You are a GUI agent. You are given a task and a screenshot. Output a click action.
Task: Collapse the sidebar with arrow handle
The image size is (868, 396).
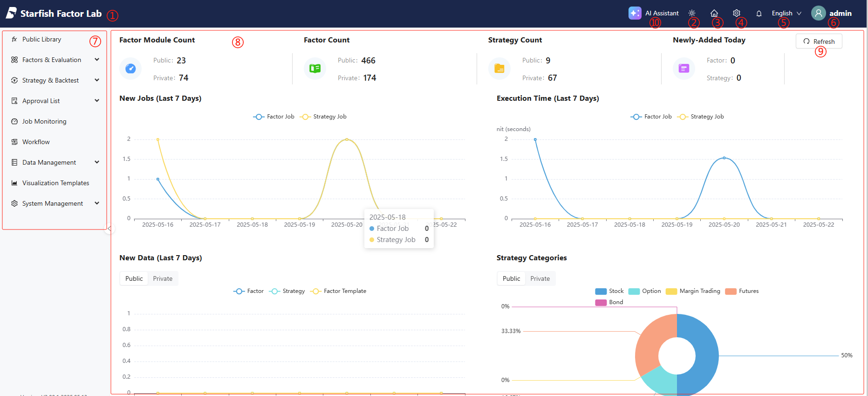click(109, 229)
